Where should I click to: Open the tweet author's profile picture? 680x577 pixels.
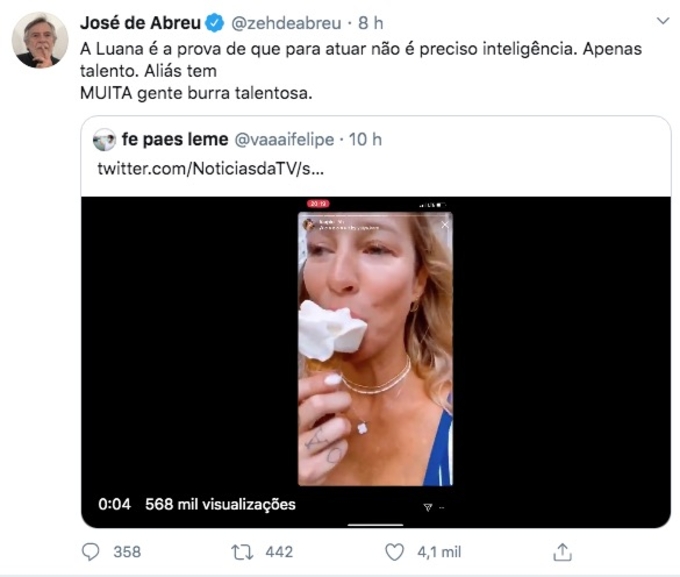tap(40, 40)
